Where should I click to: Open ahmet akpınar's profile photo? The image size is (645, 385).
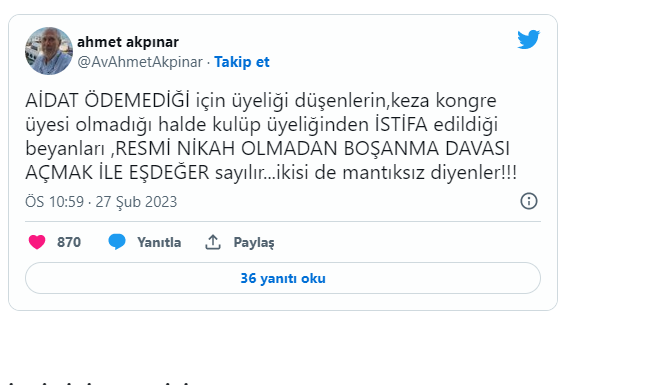(49, 51)
